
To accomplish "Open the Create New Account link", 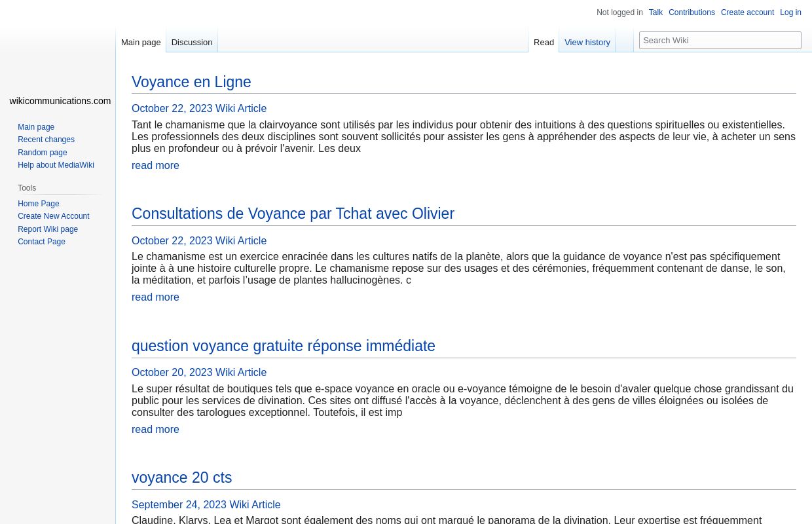I will (x=54, y=216).
